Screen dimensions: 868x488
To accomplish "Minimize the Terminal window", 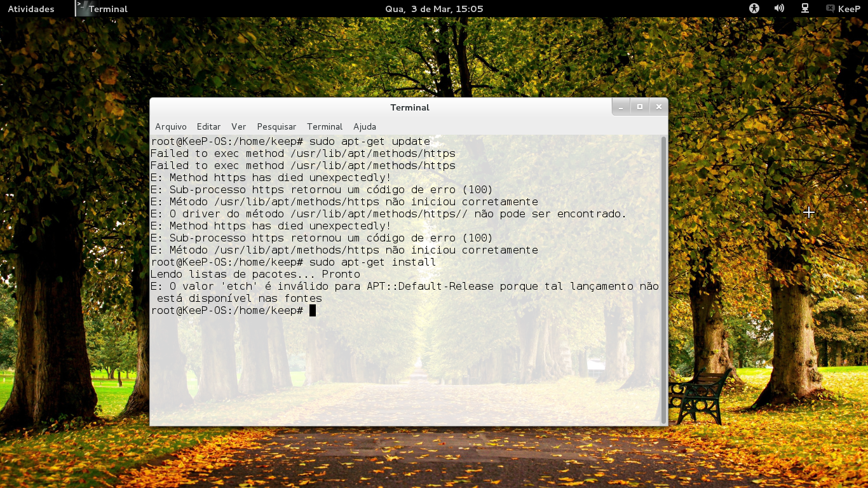I will (621, 107).
